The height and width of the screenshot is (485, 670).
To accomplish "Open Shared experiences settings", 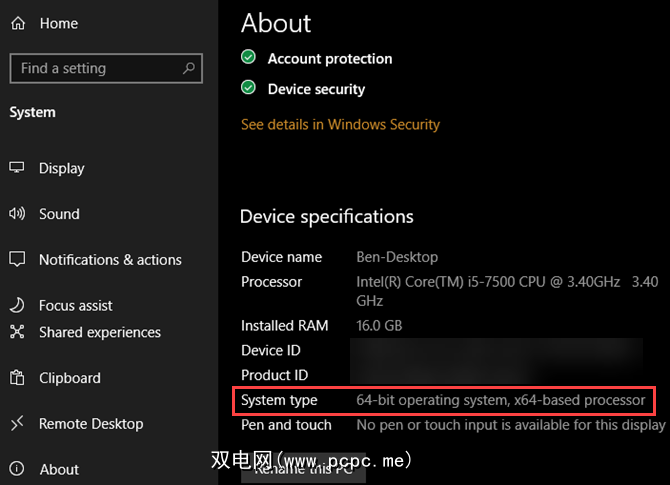I will [99, 332].
